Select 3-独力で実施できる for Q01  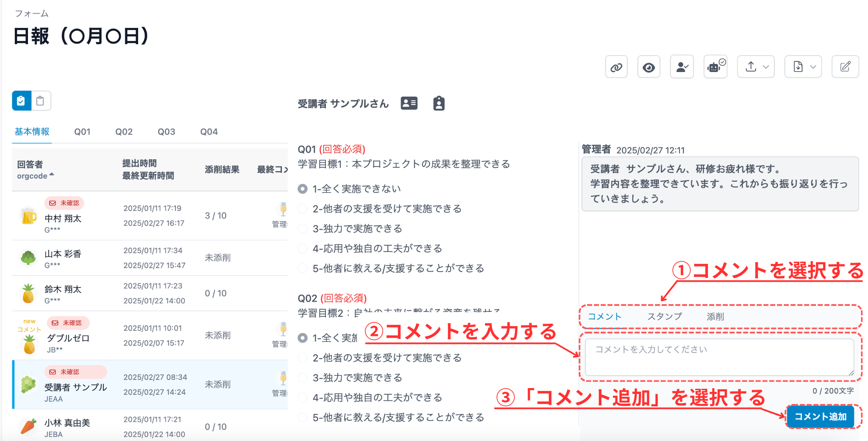pos(302,228)
